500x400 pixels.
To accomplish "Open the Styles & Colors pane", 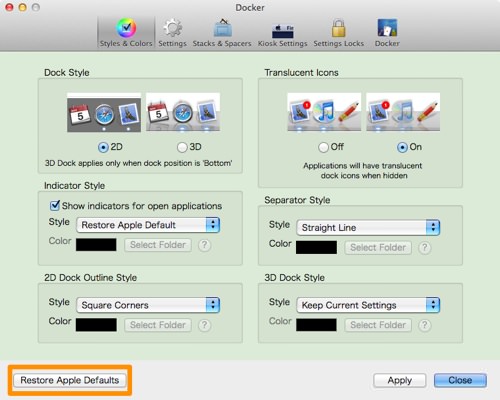I will pyautogui.click(x=126, y=33).
